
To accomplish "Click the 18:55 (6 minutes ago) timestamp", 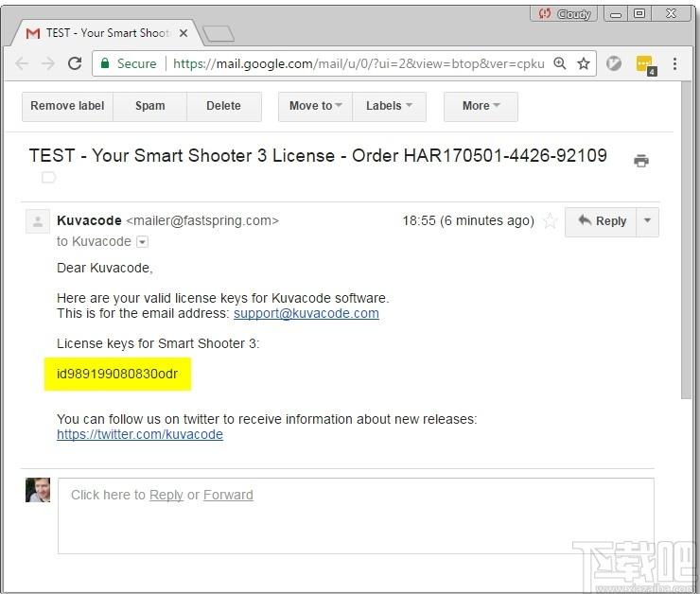I will 468,220.
